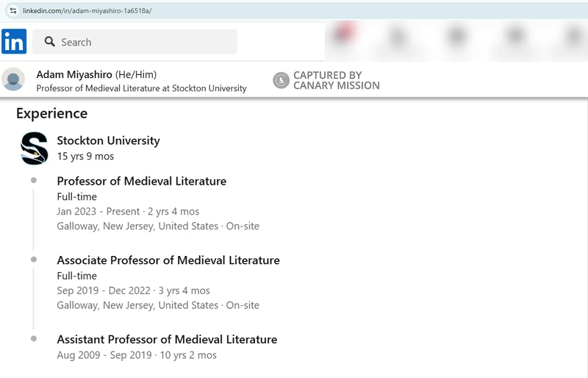Click Adam Miyashiro's profile avatar
This screenshot has height=378, width=588.
pyautogui.click(x=13, y=80)
